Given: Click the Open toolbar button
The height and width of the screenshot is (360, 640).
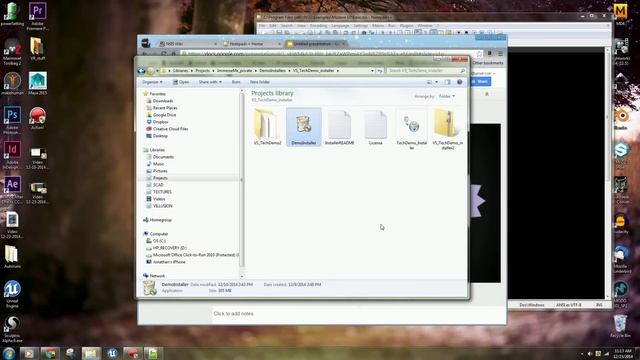Looking at the screenshot, I should point(180,82).
